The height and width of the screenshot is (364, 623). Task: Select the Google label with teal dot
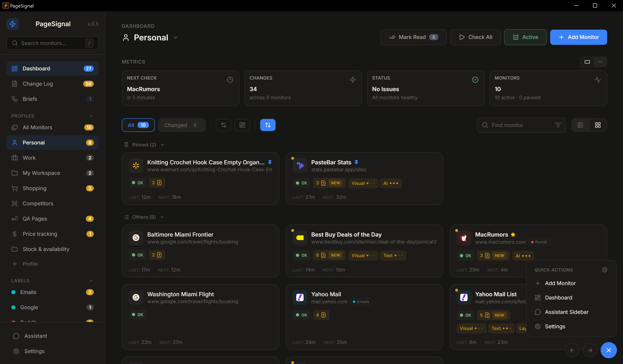coord(52,307)
